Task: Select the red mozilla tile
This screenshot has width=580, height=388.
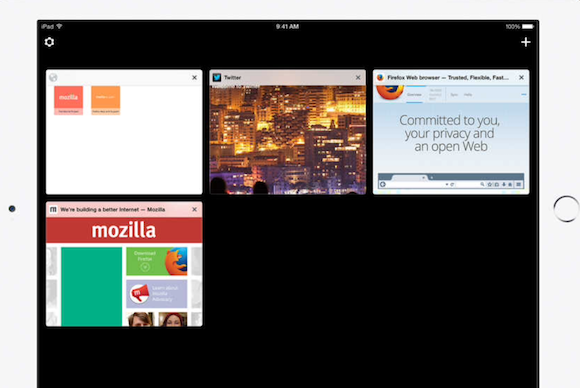Action: (68, 100)
